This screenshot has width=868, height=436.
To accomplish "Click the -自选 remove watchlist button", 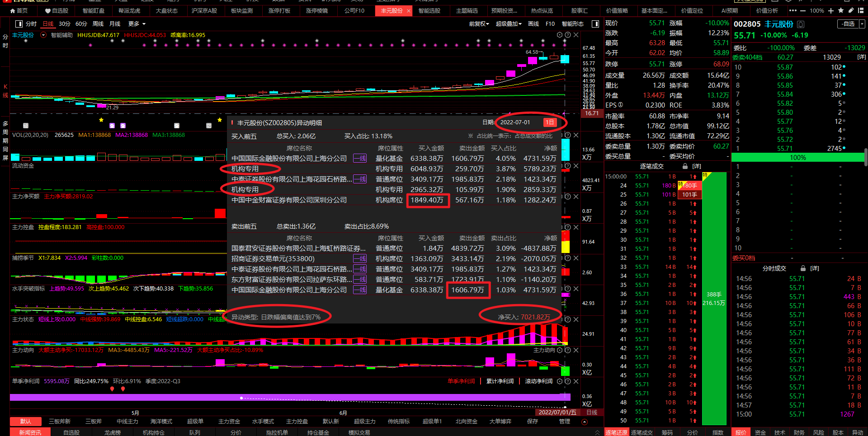I will point(849,24).
